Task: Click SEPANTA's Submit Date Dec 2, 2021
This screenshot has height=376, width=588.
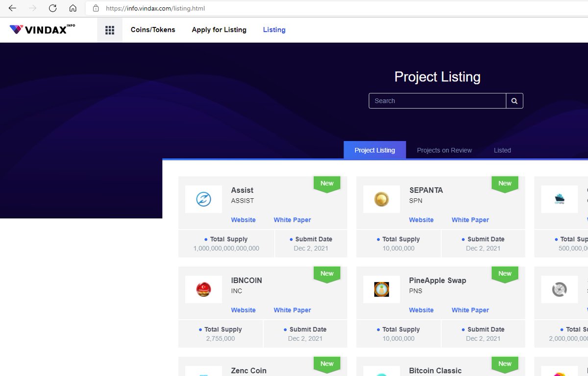Action: [x=483, y=248]
